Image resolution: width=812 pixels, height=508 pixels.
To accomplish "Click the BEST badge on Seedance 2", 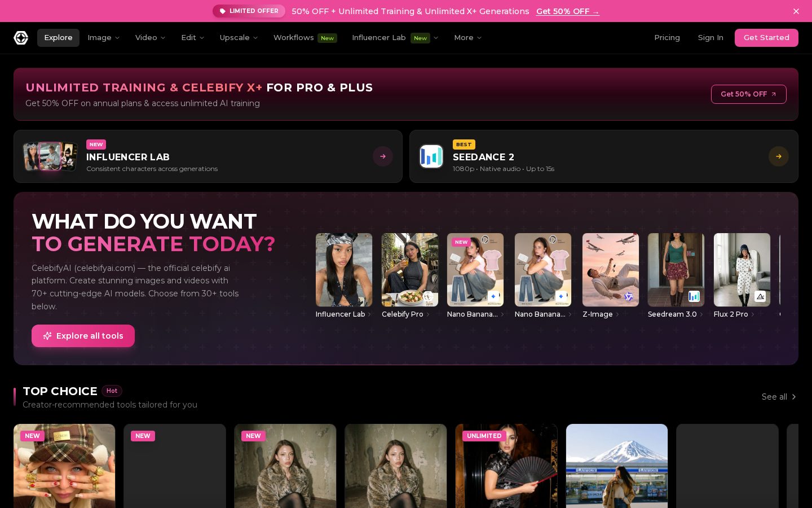I will pos(464,144).
